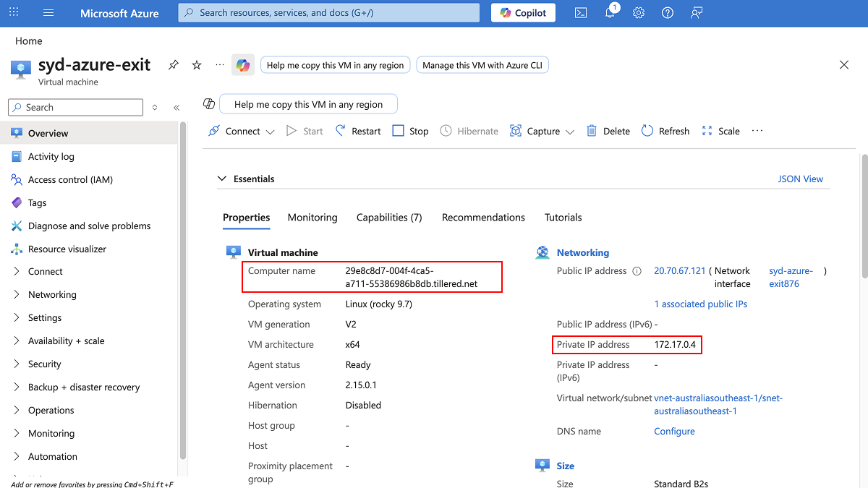Open the Capture dropdown arrow
The image size is (868, 488).
(569, 131)
